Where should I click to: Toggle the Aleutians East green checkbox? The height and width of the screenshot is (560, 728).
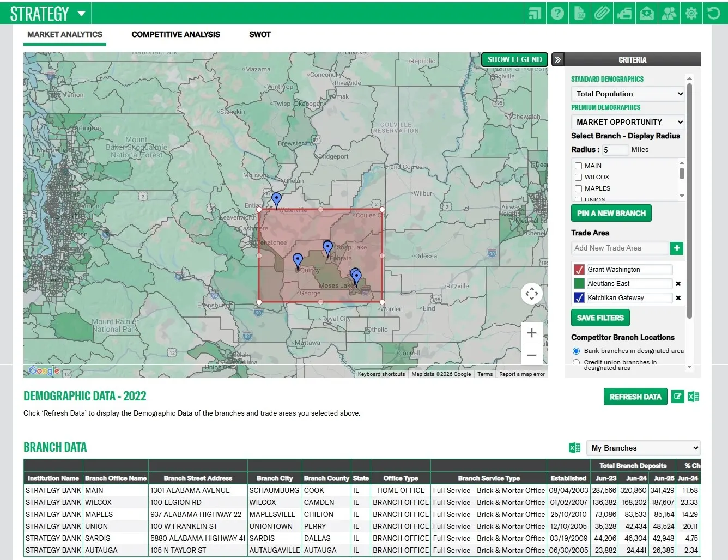click(579, 284)
